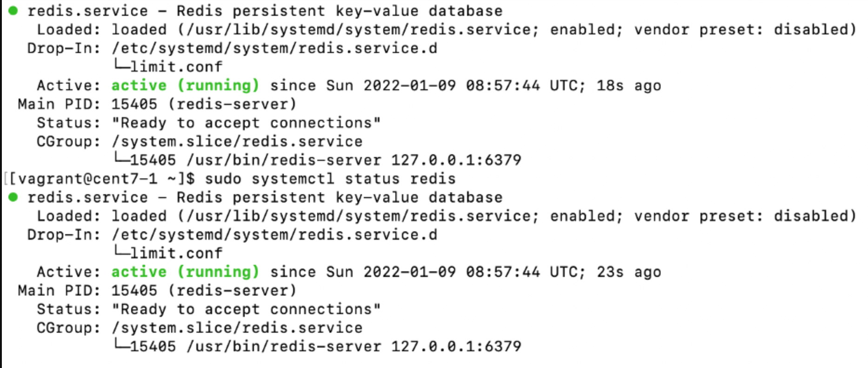Click the tree branch symbol before the second limit.conf

tap(121, 252)
